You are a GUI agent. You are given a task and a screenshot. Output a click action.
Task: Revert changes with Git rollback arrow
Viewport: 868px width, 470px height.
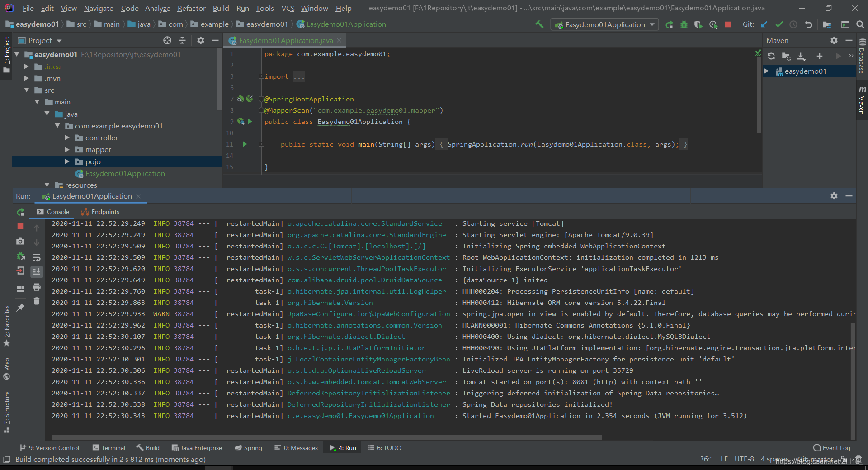[x=809, y=24]
